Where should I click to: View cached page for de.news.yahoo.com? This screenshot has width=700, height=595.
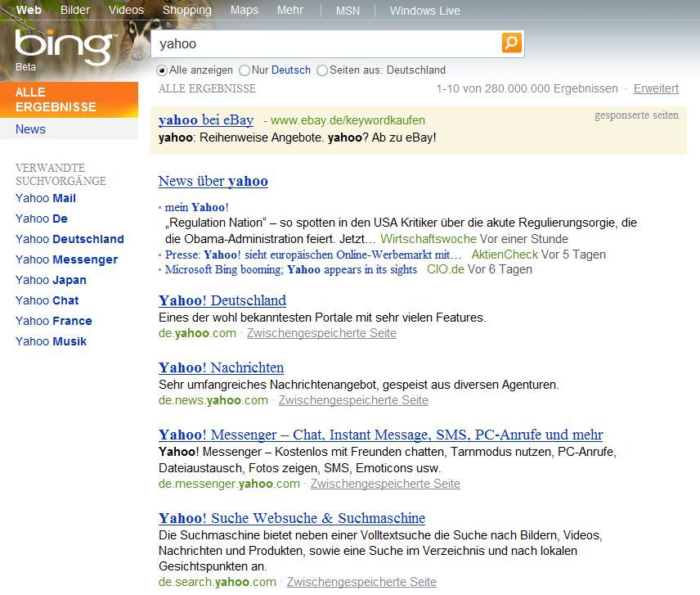pyautogui.click(x=353, y=400)
